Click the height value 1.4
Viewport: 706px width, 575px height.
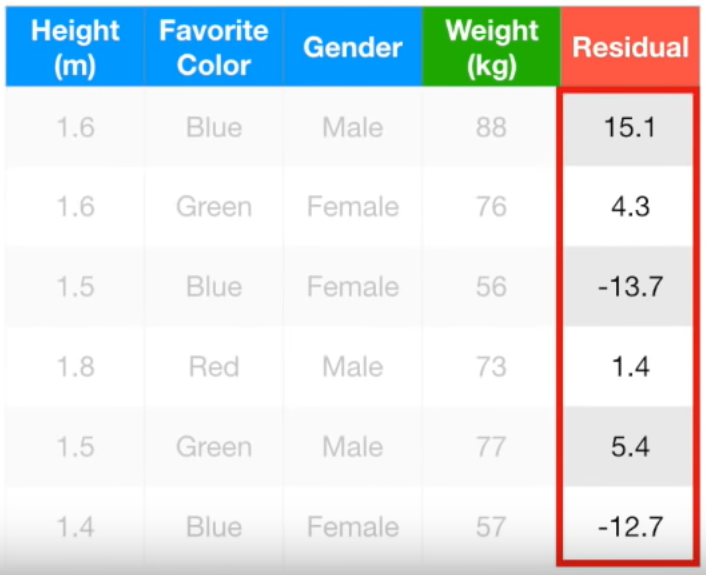[75, 526]
